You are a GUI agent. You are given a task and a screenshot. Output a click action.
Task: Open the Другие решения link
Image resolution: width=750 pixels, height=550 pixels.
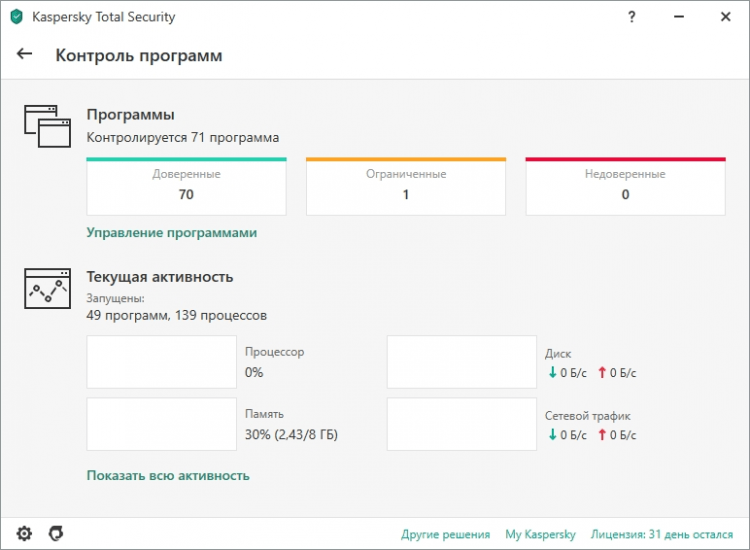coord(446,534)
